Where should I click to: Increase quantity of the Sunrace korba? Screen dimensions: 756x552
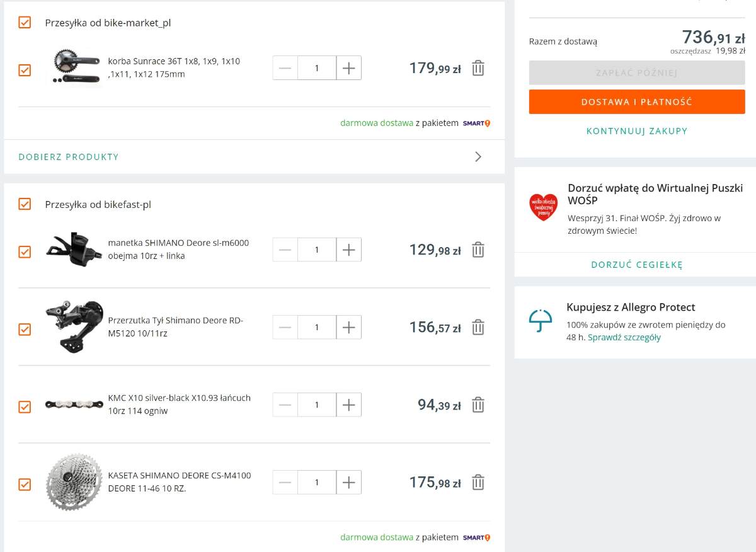click(348, 68)
